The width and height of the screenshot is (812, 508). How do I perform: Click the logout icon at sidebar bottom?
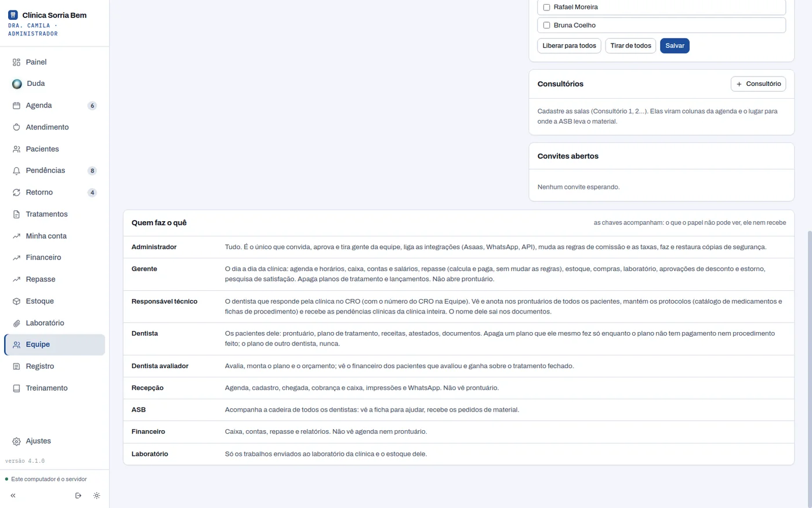point(78,496)
